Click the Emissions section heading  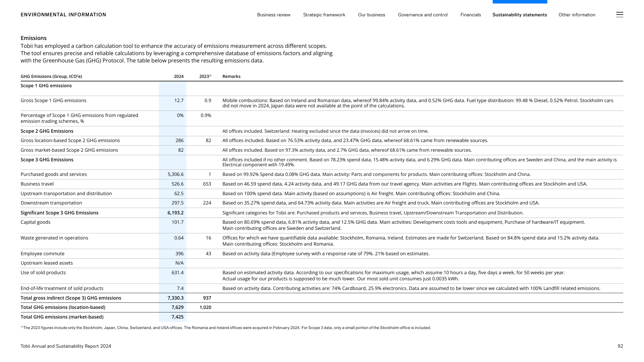tap(34, 38)
